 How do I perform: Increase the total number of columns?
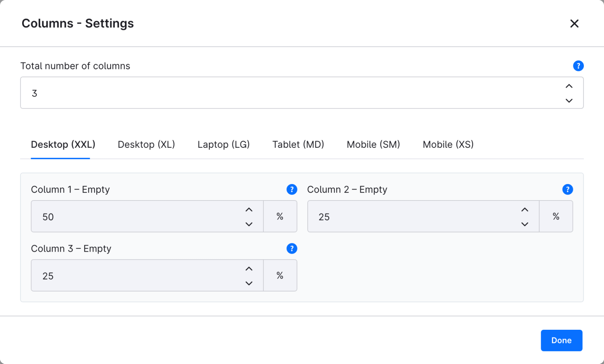coord(569,86)
